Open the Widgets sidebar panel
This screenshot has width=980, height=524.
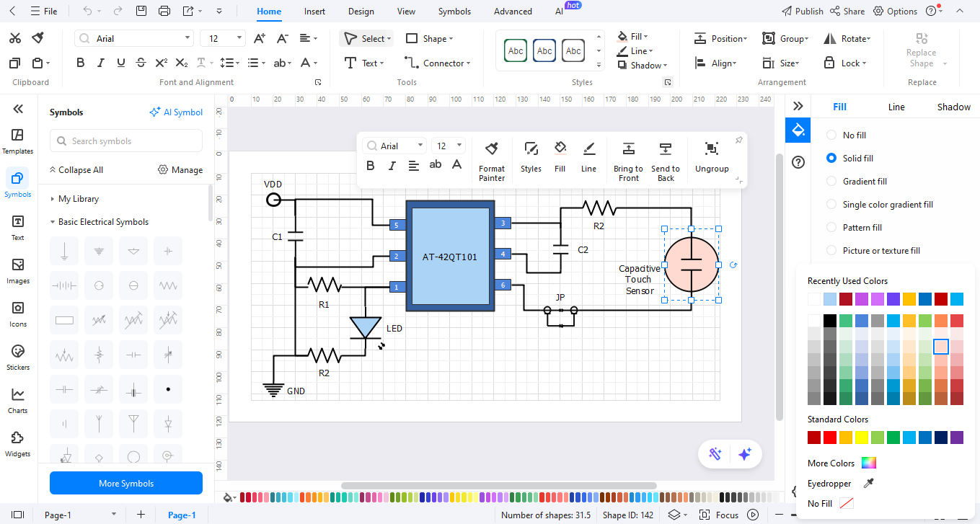pos(18,444)
